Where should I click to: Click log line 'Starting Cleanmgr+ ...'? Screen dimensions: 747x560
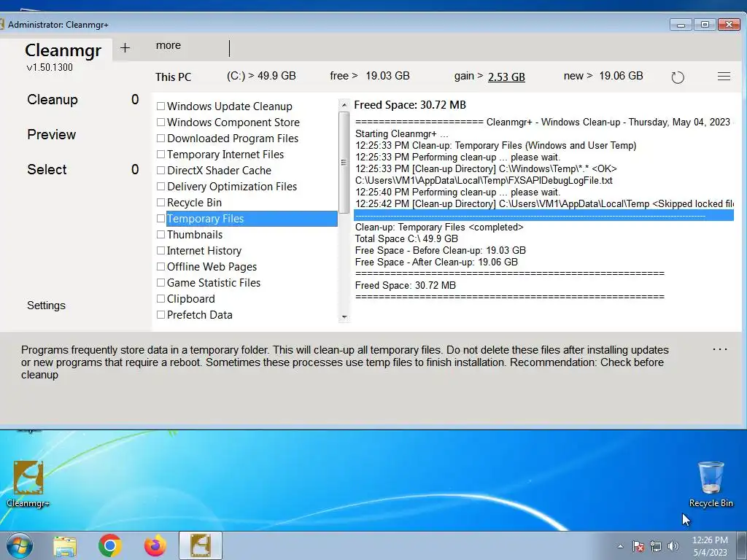coord(402,134)
